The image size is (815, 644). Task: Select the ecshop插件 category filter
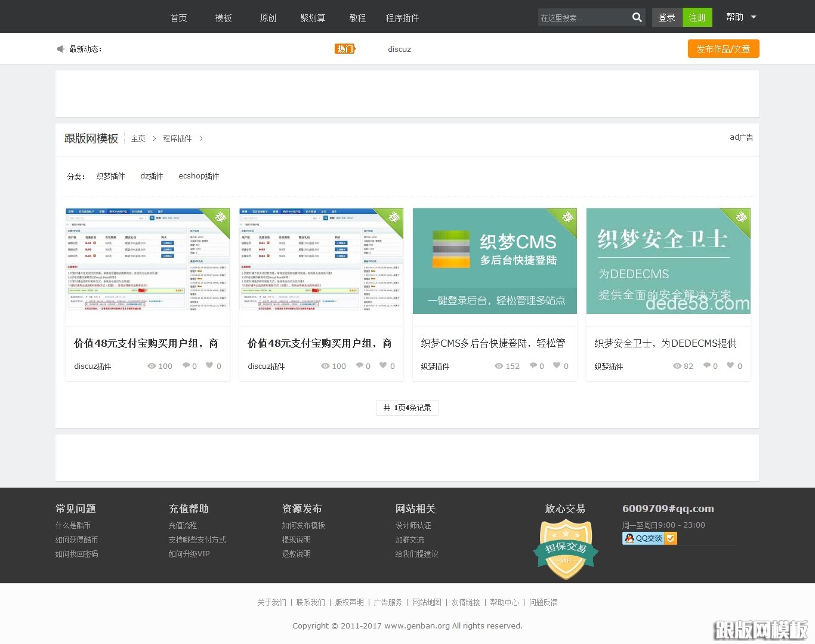(199, 176)
